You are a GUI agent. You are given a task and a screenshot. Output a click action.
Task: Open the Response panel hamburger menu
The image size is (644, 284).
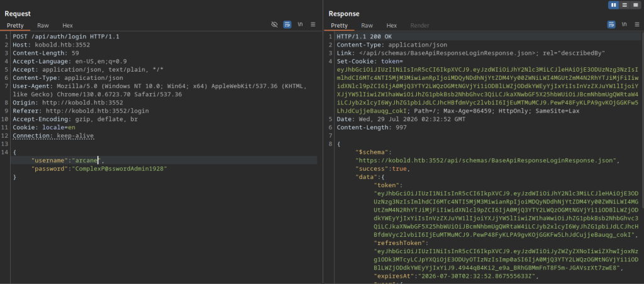click(637, 25)
